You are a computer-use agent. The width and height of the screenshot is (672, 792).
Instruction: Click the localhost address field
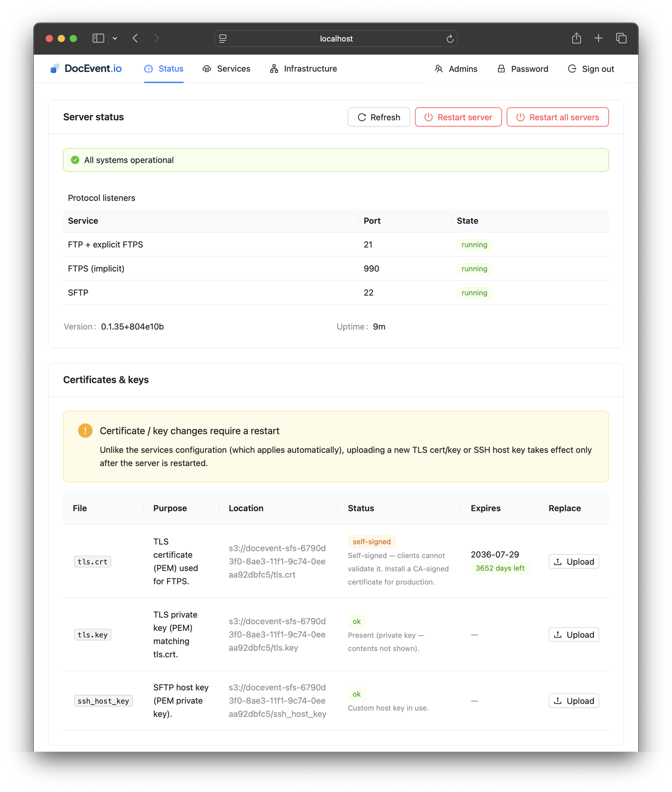(336, 39)
